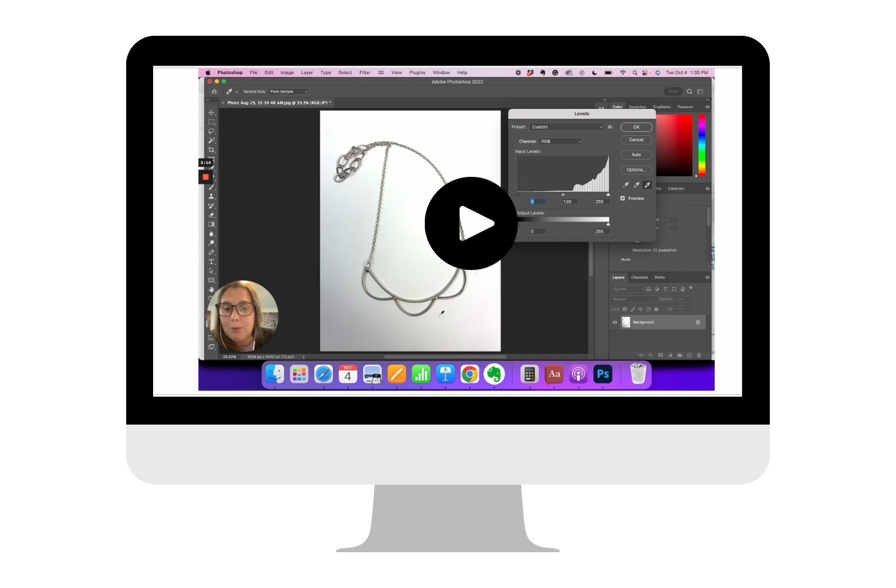896x588 pixels.
Task: Uncheck the Preview checkbox in Levels
Action: pos(623,198)
